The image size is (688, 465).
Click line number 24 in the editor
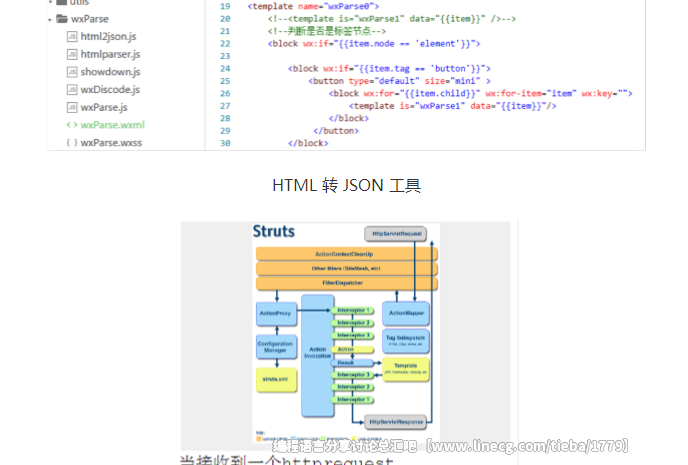click(225, 69)
